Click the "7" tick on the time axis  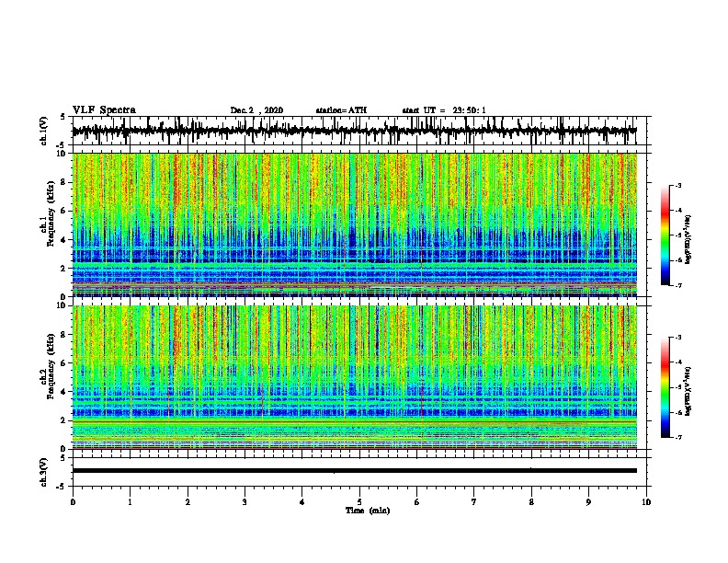coord(474,501)
